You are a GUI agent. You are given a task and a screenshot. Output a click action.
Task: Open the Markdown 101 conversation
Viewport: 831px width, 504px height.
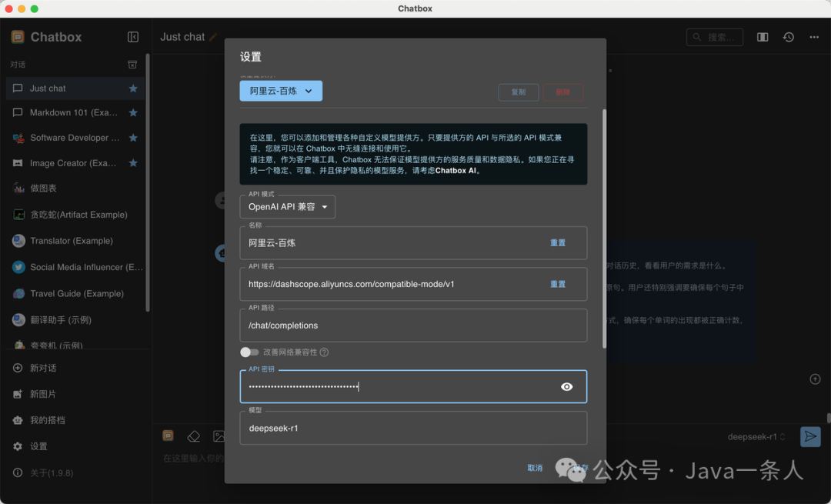pyautogui.click(x=75, y=112)
